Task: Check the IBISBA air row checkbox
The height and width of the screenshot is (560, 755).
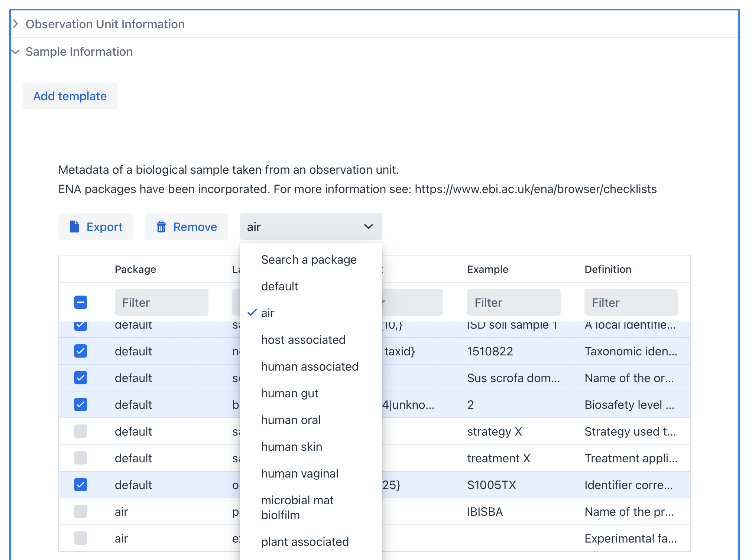Action: pyautogui.click(x=81, y=511)
